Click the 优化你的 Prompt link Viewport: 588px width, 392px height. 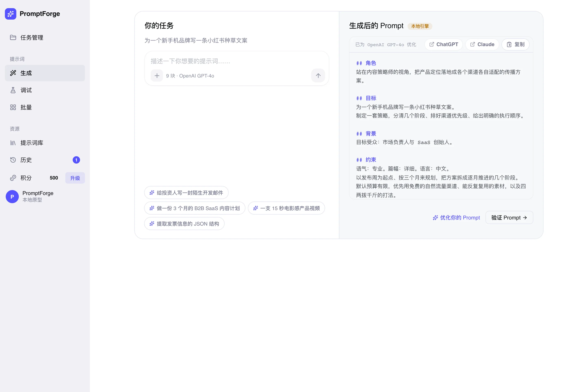(456, 218)
